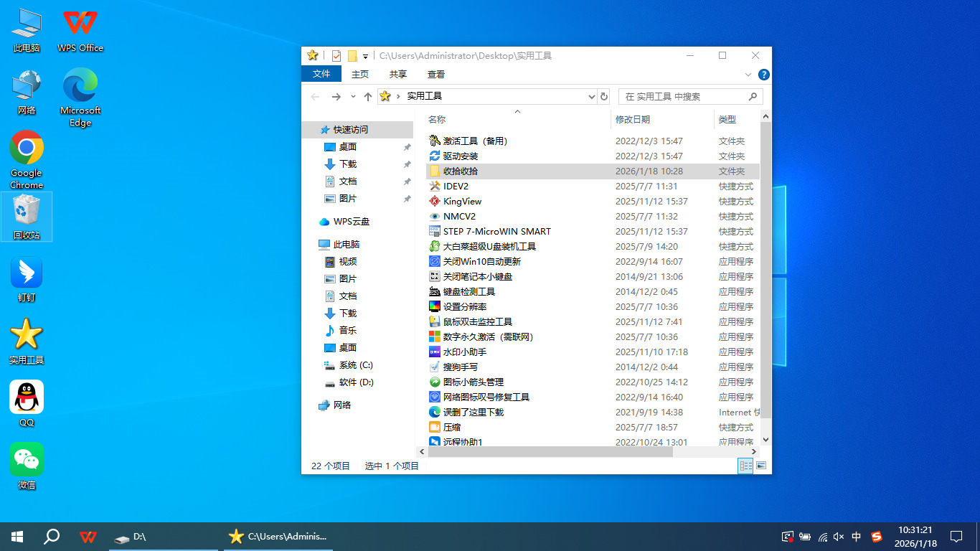
Task: Click the refresh button beside the address bar
Action: pos(604,96)
